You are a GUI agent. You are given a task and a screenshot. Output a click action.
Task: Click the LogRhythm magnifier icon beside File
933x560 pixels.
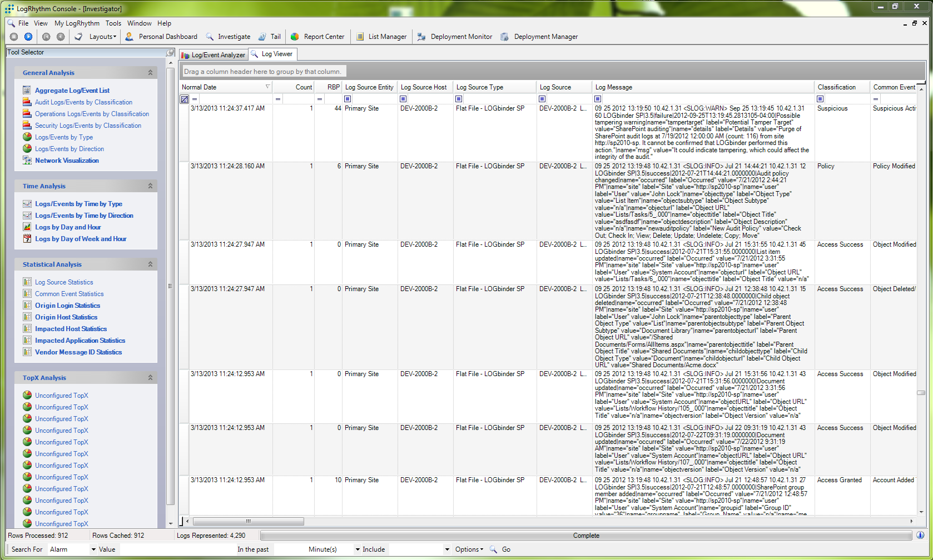tap(11, 23)
